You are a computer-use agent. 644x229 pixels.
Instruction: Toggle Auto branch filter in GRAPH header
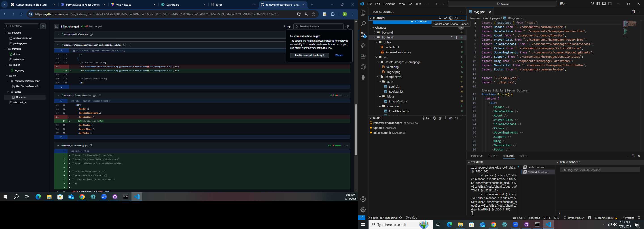click(x=426, y=118)
